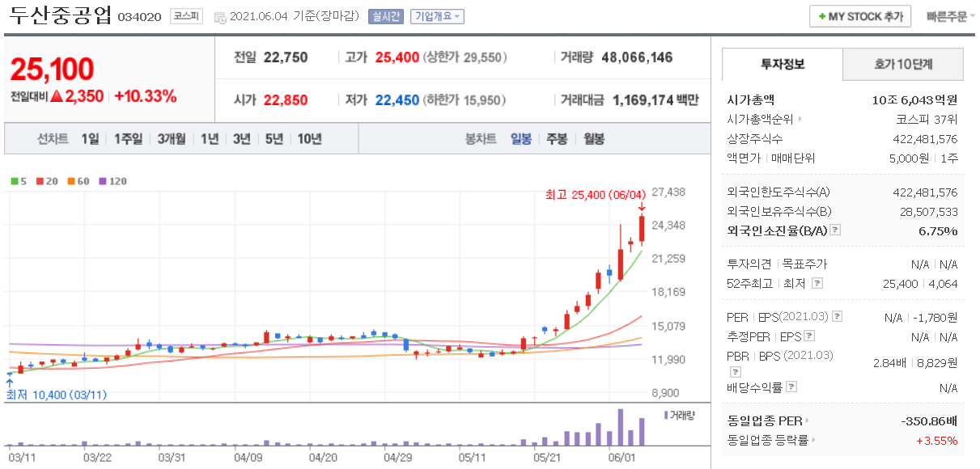The height and width of the screenshot is (469, 980).
Task: Select the 1일 line chart period
Action: (x=90, y=139)
